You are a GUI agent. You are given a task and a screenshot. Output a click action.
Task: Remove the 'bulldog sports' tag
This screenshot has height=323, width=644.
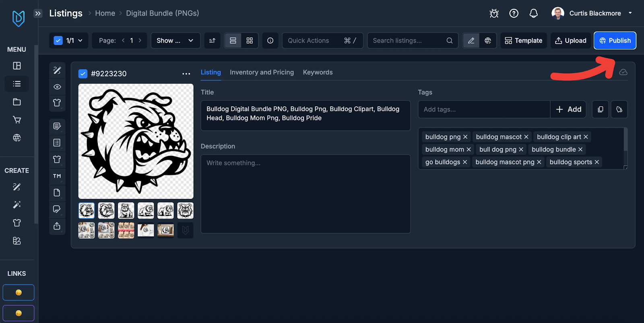click(x=597, y=162)
